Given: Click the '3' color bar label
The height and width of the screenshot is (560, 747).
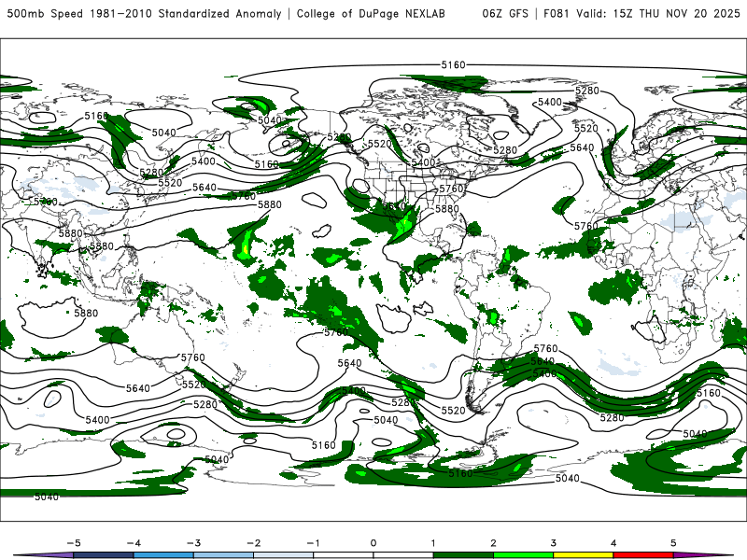Looking at the screenshot, I should tap(553, 543).
